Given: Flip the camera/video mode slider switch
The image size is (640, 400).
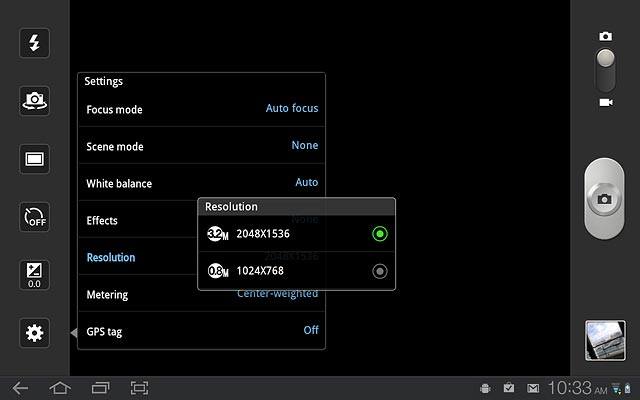Looking at the screenshot, I should 605,69.
